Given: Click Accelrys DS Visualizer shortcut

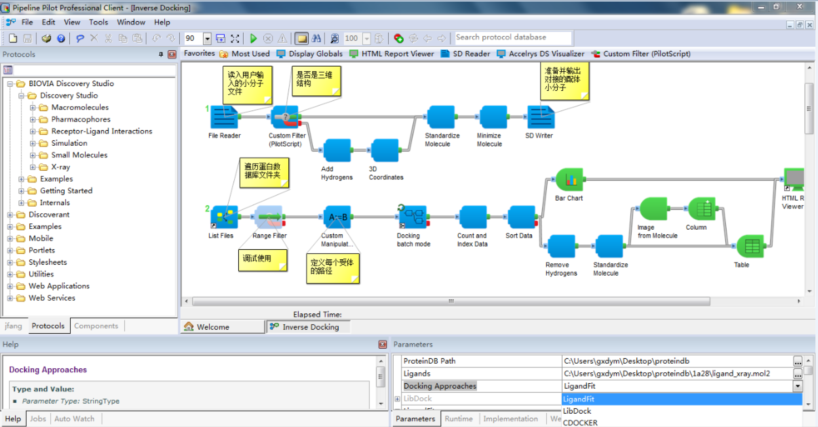Looking at the screenshot, I should tap(540, 54).
